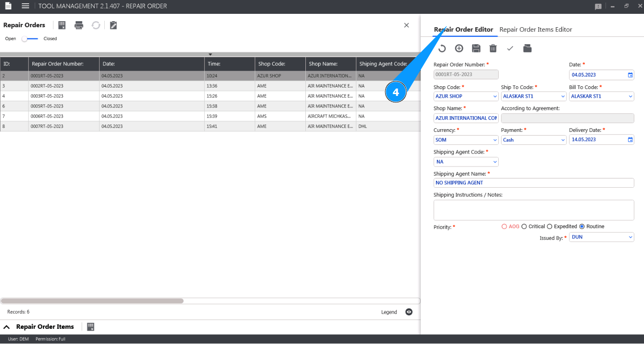Sort by the ID column header

click(14, 64)
